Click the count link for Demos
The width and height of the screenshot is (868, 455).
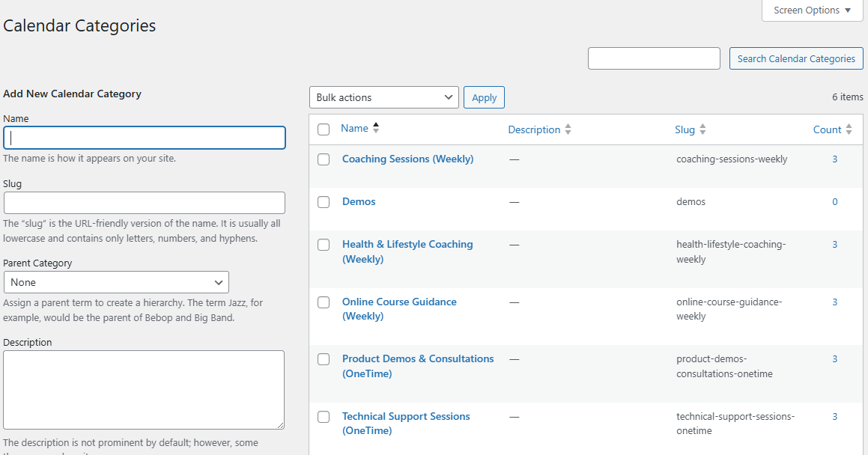click(834, 201)
